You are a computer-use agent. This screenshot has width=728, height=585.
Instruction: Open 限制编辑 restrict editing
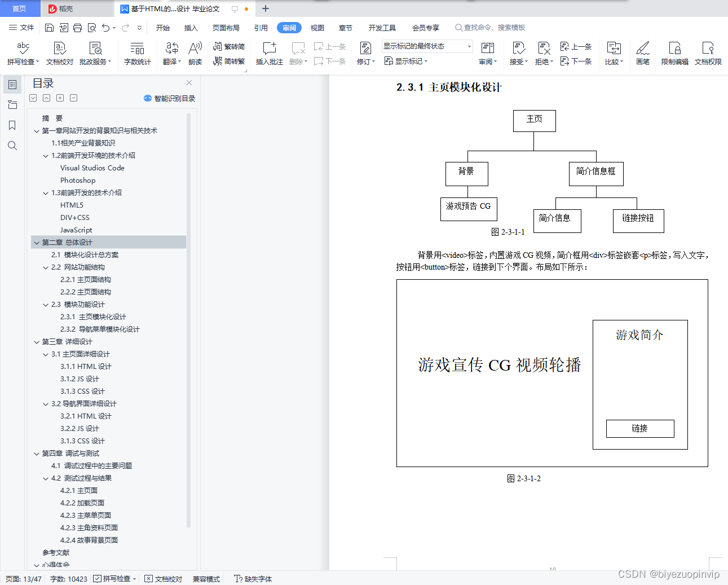(x=674, y=54)
